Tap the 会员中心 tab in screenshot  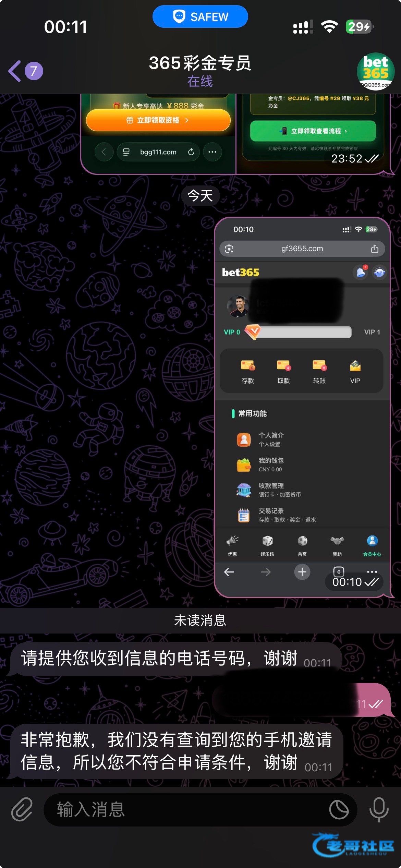click(372, 546)
